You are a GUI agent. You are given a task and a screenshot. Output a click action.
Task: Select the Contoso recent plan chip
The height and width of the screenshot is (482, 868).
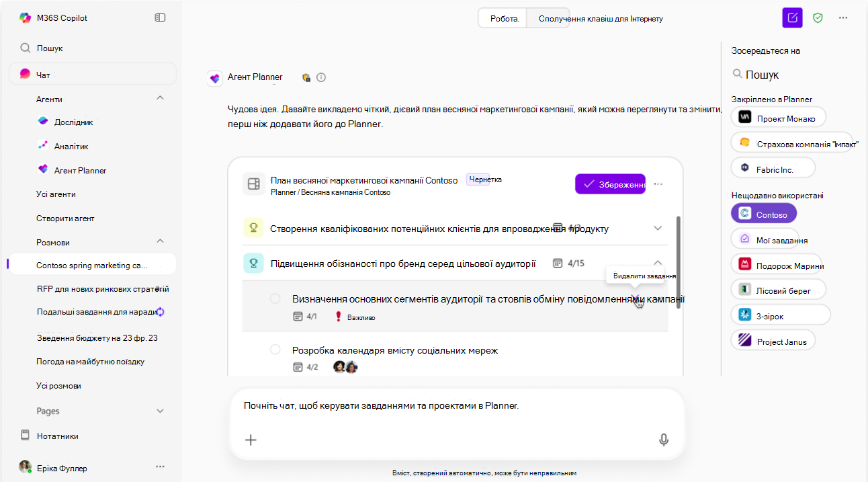[763, 214]
